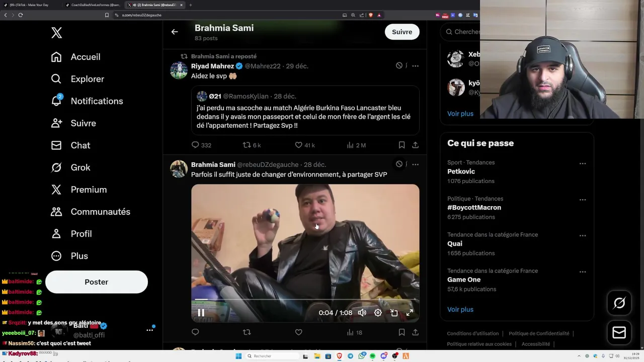Click the Poster button
This screenshot has height=362, width=644.
point(97,282)
